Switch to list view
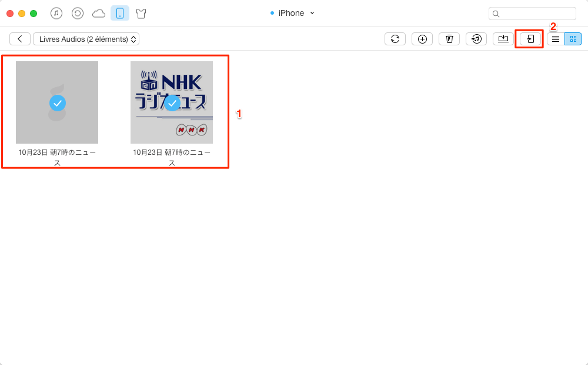 [556, 39]
